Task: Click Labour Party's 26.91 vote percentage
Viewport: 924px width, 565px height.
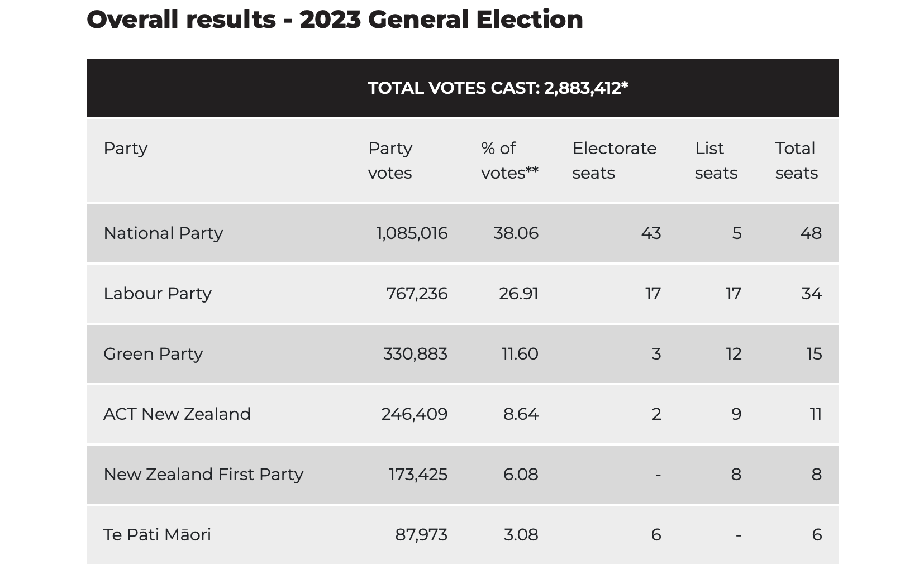Action: (518, 294)
